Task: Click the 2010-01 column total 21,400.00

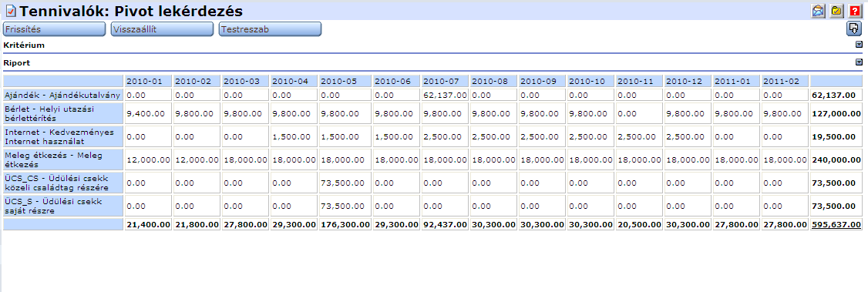Action: tap(148, 224)
